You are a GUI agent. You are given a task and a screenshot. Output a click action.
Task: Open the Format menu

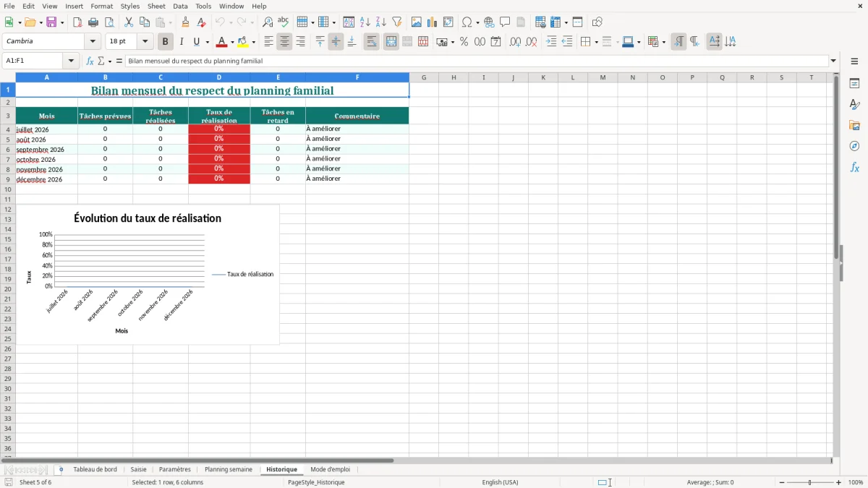coord(101,6)
